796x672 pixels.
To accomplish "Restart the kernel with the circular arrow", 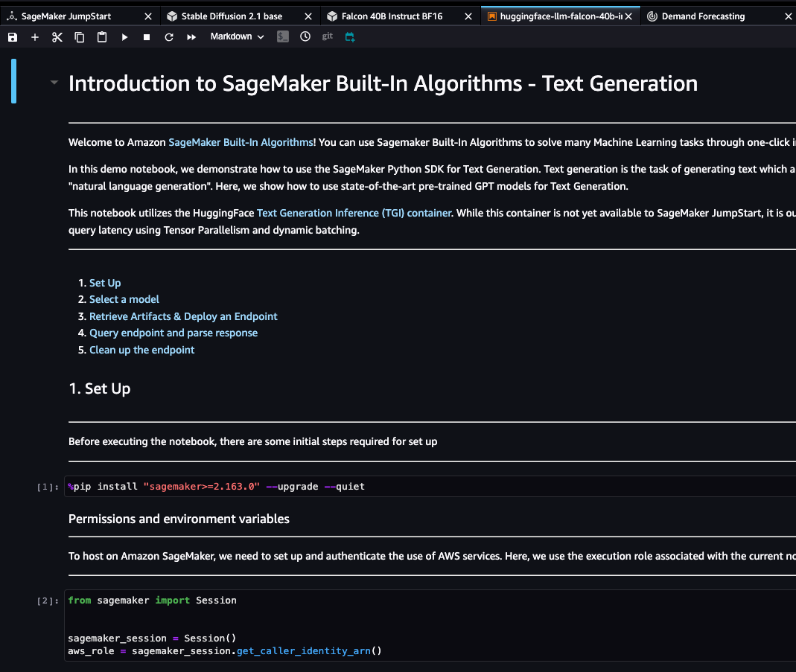I will coord(169,37).
